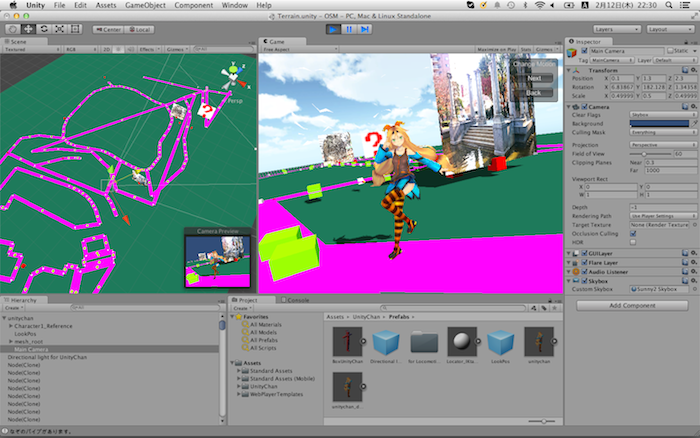The height and width of the screenshot is (438, 700).
Task: Open the Wi-Fi status menu
Action: [540, 5]
